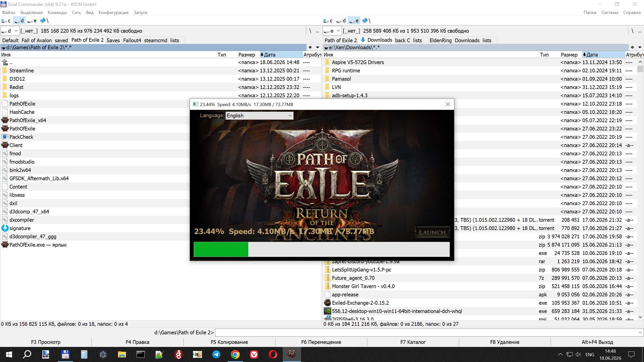Viewport: 644px width, 362px height.
Task: Click the signature file lightning icon
Action: point(5,228)
